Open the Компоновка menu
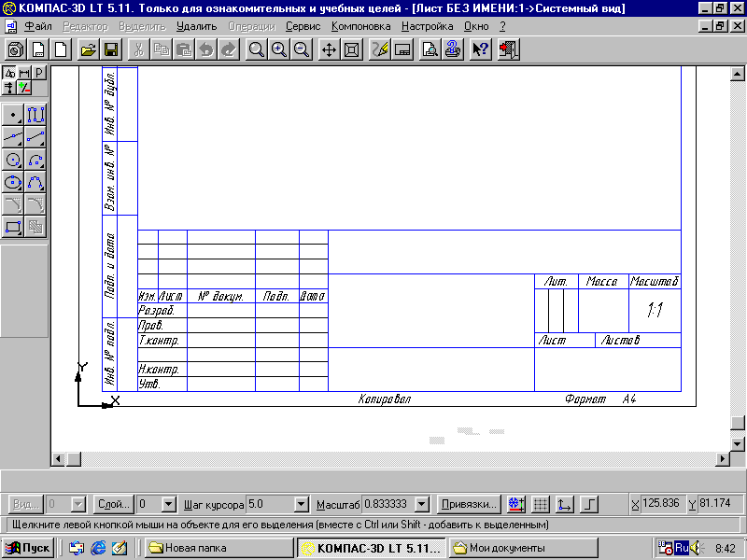This screenshot has width=747, height=560. coord(360,26)
